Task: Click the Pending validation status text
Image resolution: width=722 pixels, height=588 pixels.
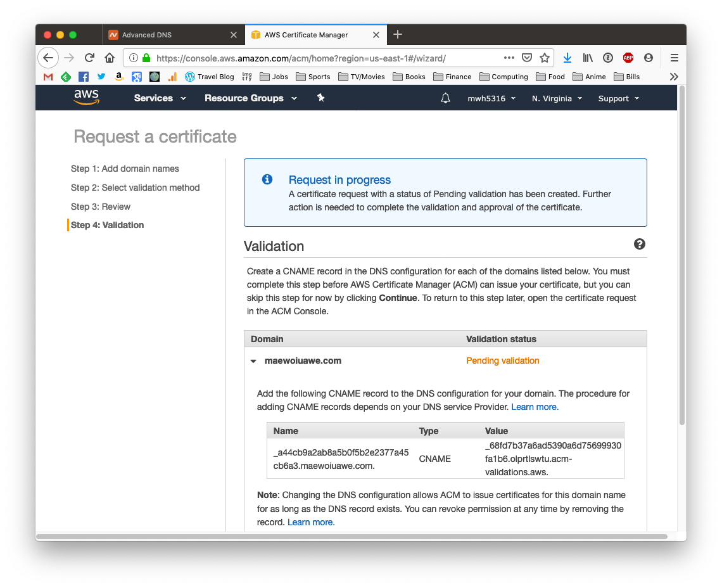Action: [502, 361]
